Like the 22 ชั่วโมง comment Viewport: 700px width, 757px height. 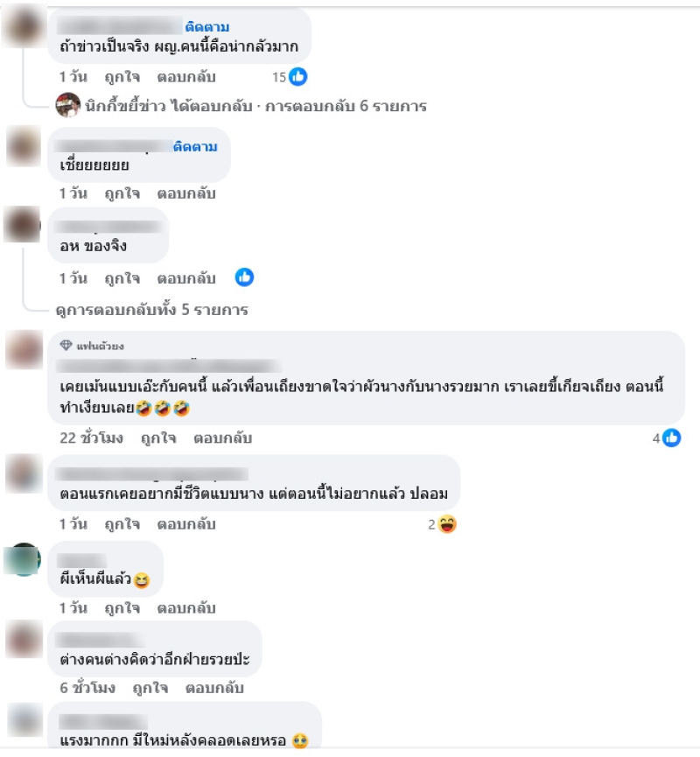point(158,438)
